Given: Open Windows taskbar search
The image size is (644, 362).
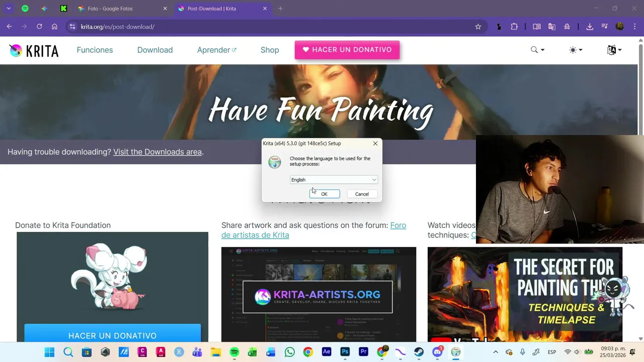Looking at the screenshot, I should point(68,352).
